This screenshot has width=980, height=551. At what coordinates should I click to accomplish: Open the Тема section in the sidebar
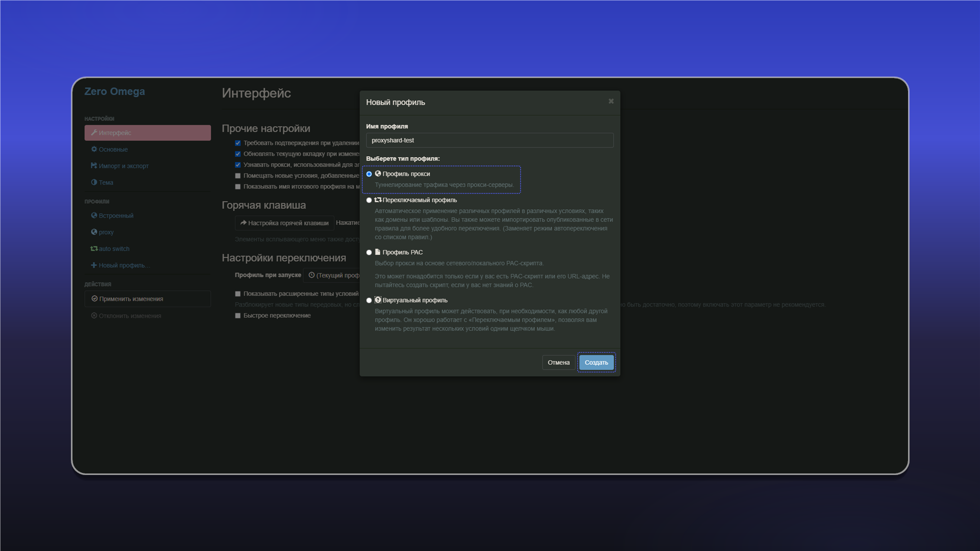pos(148,183)
